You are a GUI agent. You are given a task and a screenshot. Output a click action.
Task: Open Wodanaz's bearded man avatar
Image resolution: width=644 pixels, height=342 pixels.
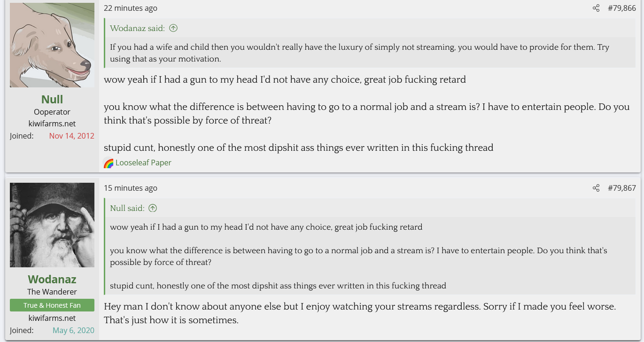point(52,225)
